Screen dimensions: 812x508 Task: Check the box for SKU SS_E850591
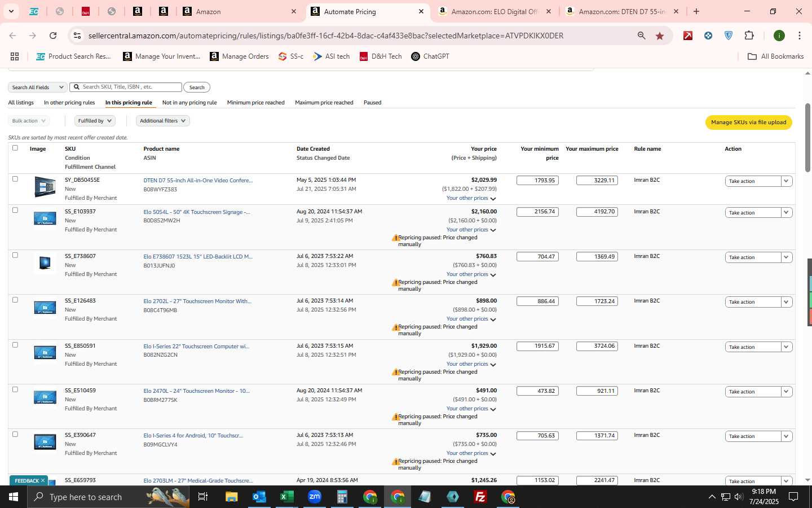click(x=15, y=345)
